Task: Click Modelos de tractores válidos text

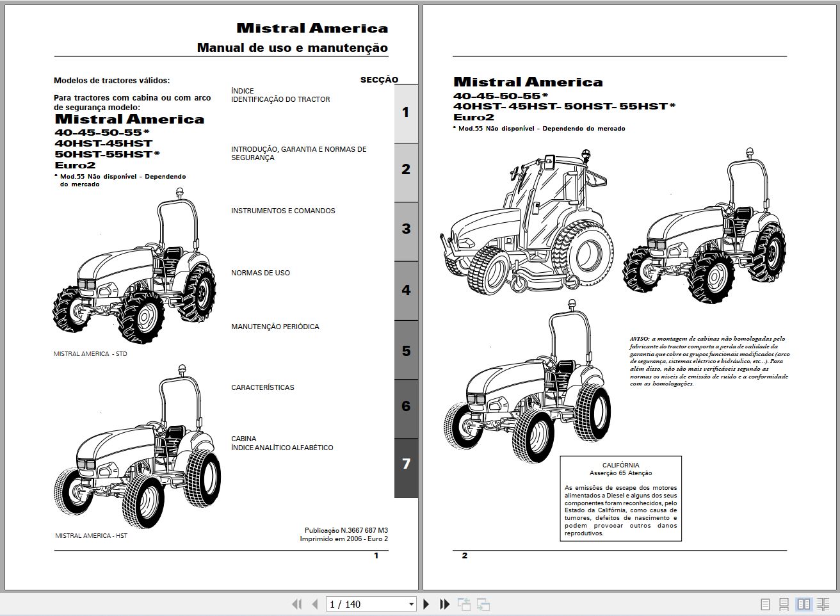Action: pos(112,81)
